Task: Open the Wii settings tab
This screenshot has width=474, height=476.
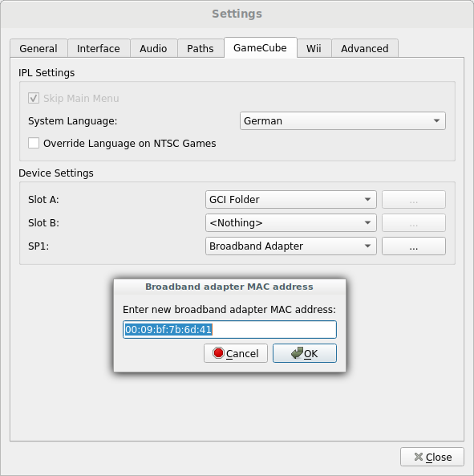Action: 314,48
